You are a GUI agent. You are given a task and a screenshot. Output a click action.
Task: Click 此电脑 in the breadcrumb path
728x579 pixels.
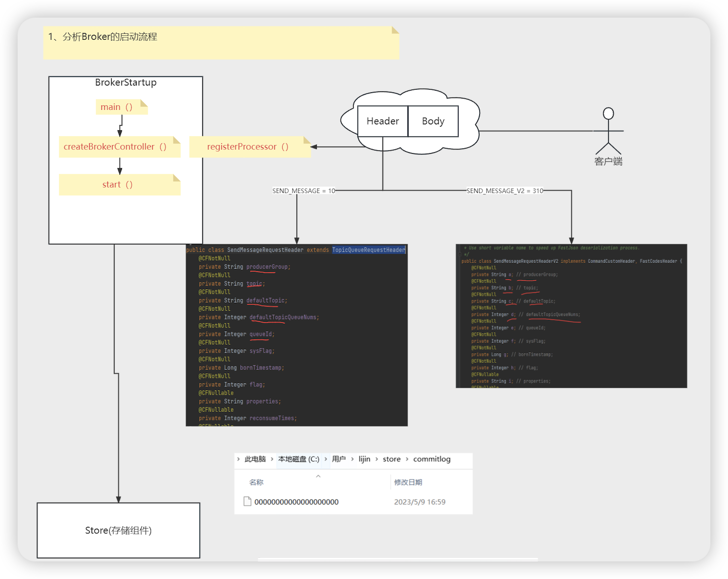click(255, 459)
